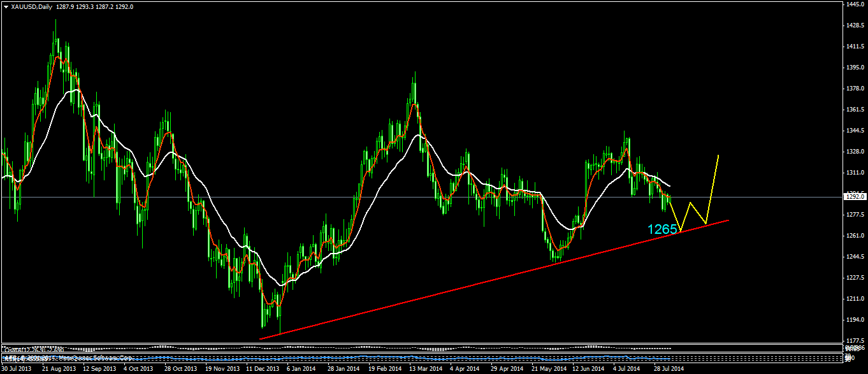Select the cyan 1265 price annotation
Screen dimensions: 868x374
coord(662,229)
